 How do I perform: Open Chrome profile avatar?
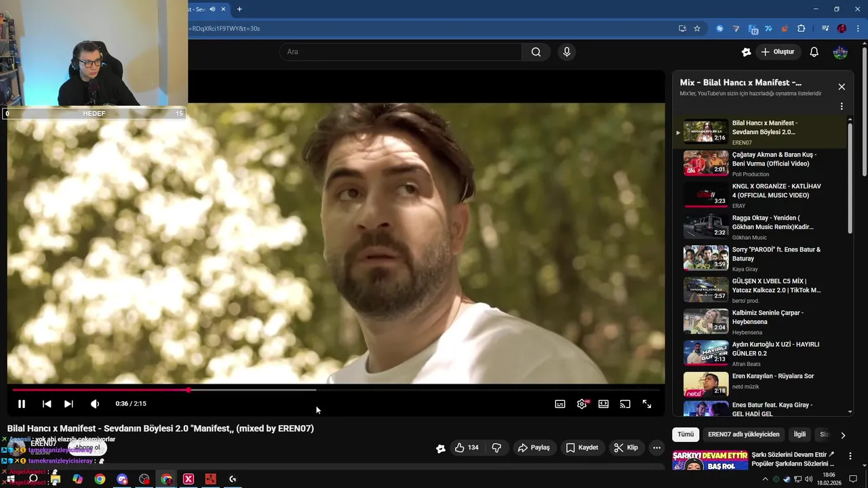(842, 28)
